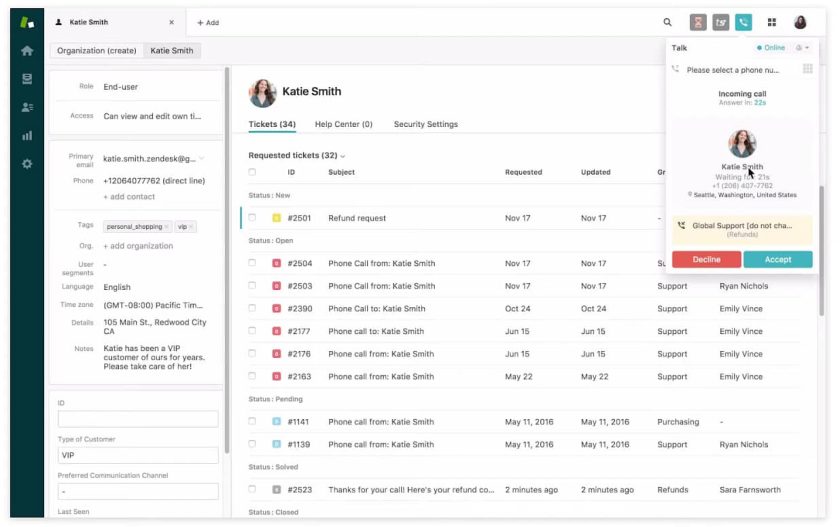Click caller avatar in Talk panel
The image size is (840, 527).
point(742,143)
